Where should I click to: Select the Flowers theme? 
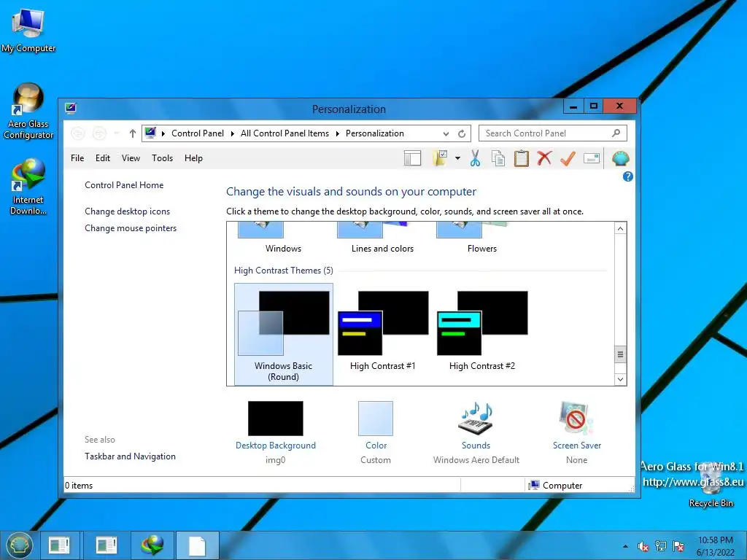tap(482, 238)
